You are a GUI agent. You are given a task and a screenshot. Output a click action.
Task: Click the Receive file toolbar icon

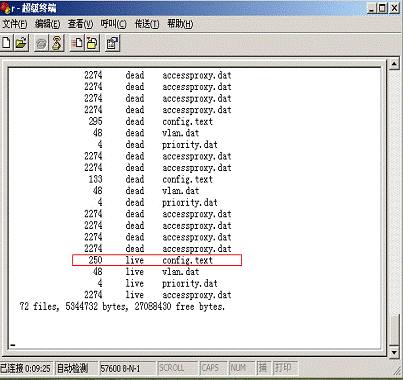92,43
